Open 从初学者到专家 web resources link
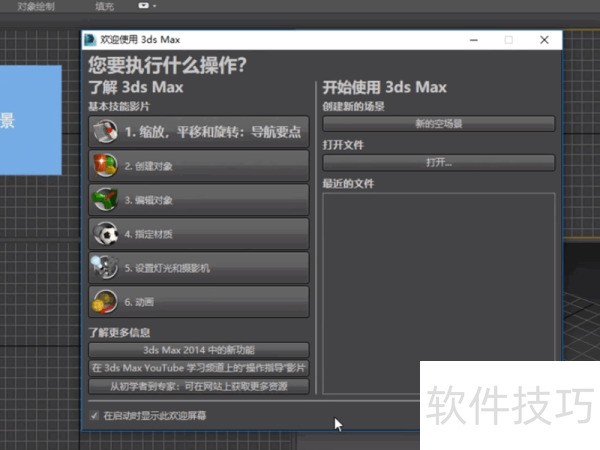The image size is (600, 450). tap(199, 386)
